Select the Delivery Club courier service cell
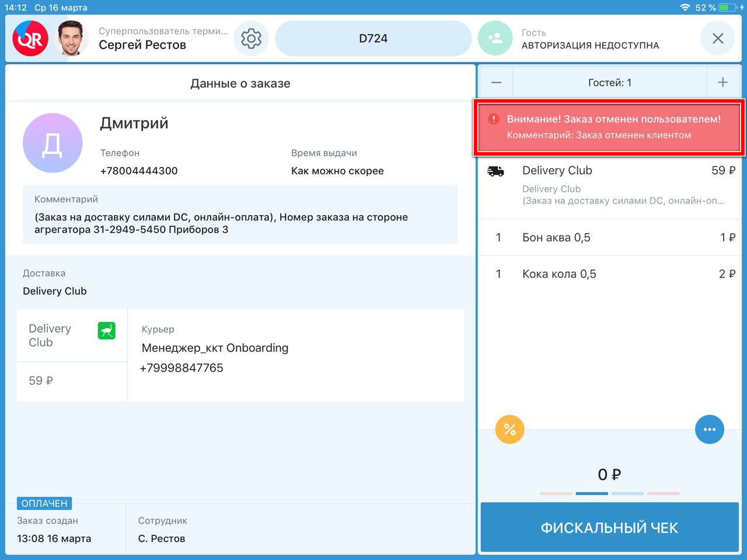 [x=72, y=335]
